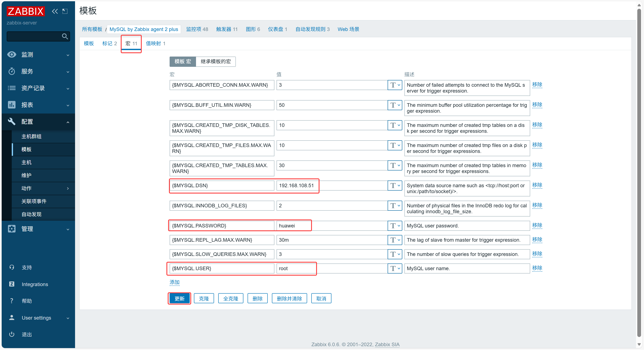Click Integrations Z icon
The width and height of the screenshot is (644, 351).
coord(12,284)
